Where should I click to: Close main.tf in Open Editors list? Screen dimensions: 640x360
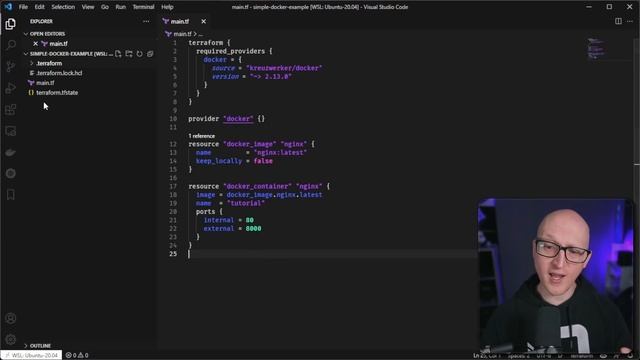pyautogui.click(x=36, y=44)
